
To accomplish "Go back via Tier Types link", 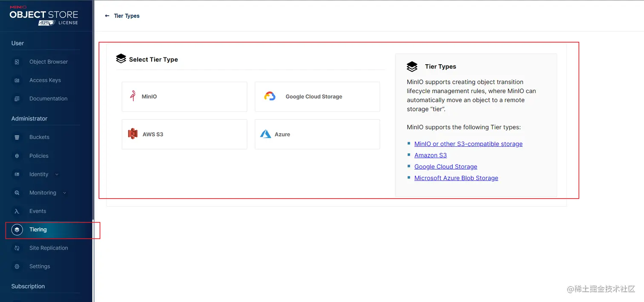I will (x=126, y=16).
